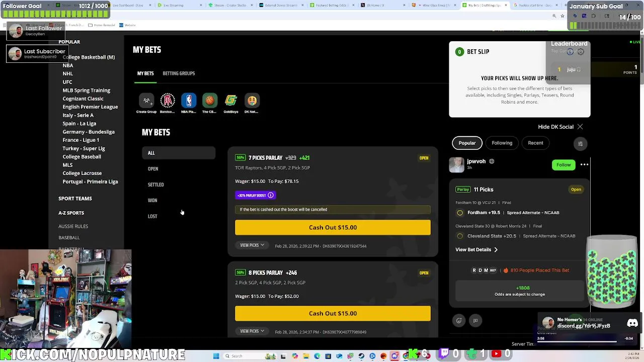
Task: Open the UFC sidebar link
Action: click(x=67, y=82)
